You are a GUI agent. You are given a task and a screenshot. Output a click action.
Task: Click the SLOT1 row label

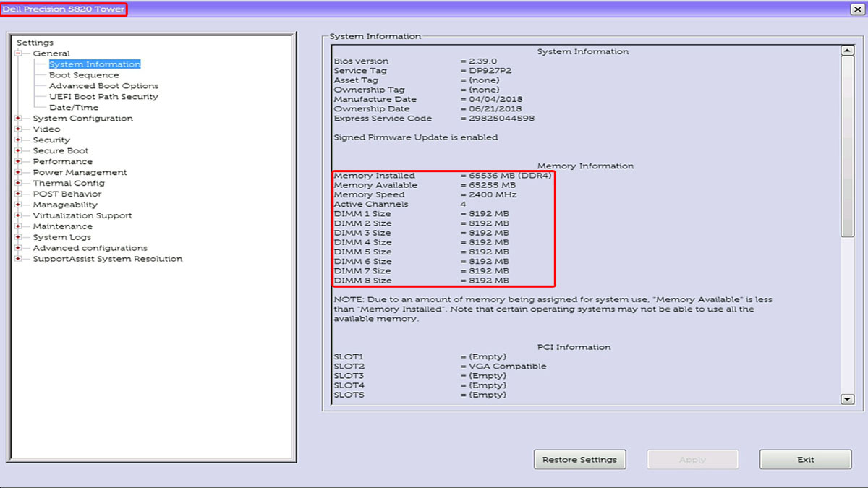tap(349, 357)
